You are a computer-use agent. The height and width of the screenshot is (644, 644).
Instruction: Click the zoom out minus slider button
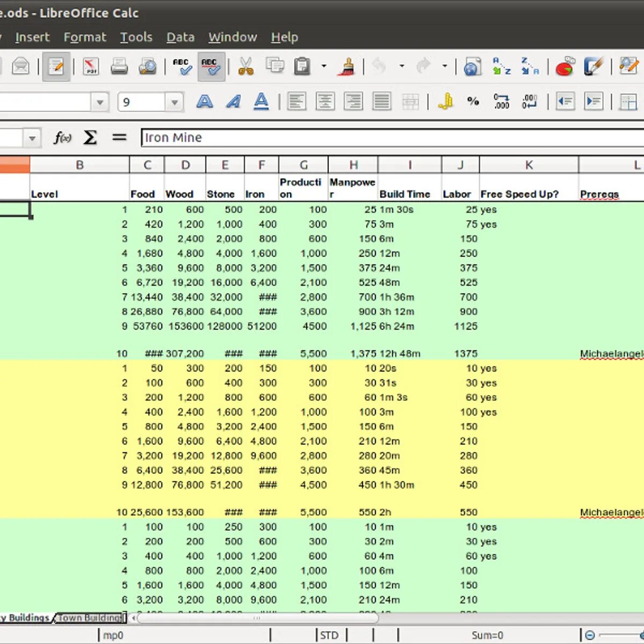[x=590, y=635]
